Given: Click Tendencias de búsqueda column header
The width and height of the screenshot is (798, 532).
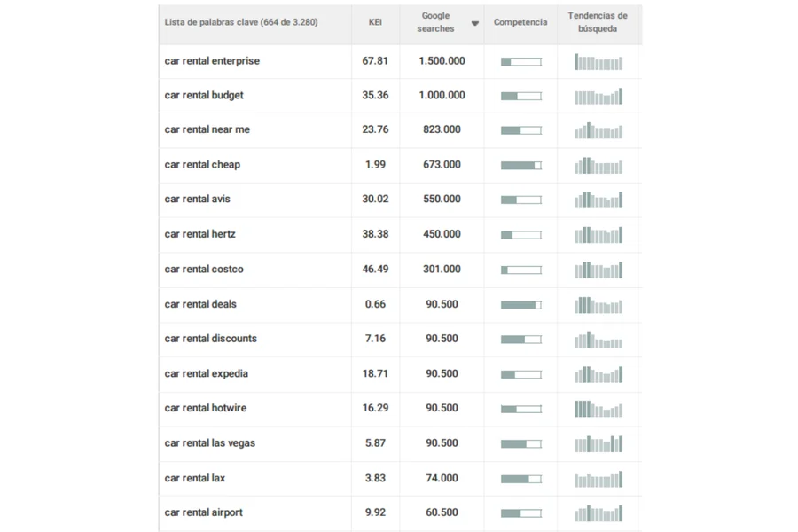Looking at the screenshot, I should coord(598,22).
